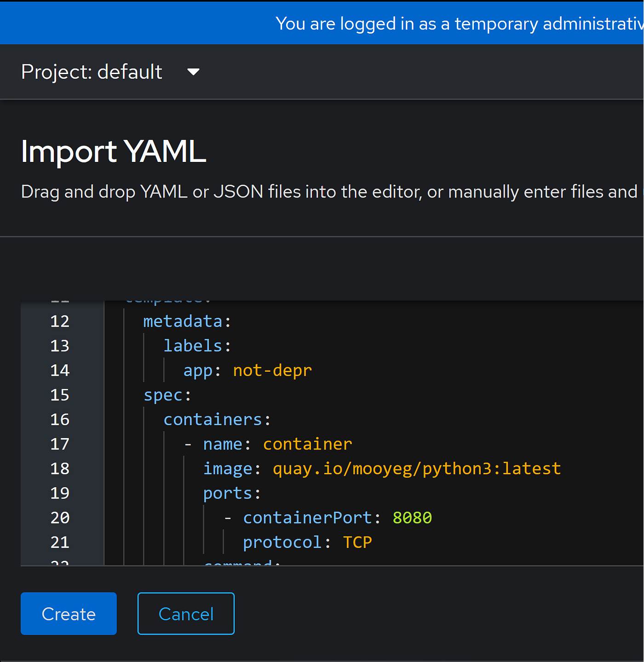Place cursor on the labels: key
644x662 pixels.
(x=197, y=345)
